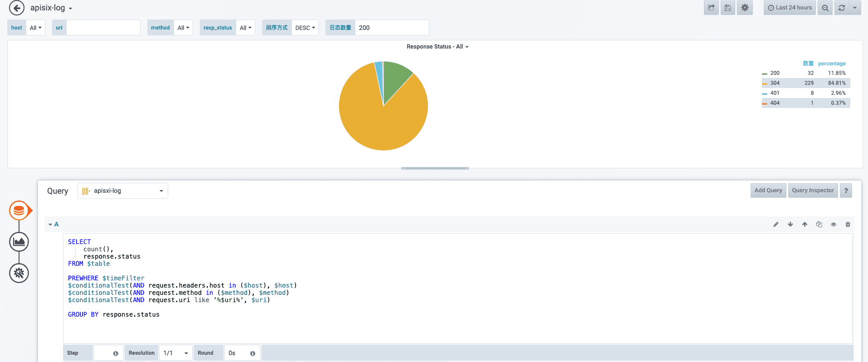Viewport: 868px width, 362px height.
Task: Click the query help question mark button
Action: pyautogui.click(x=846, y=191)
